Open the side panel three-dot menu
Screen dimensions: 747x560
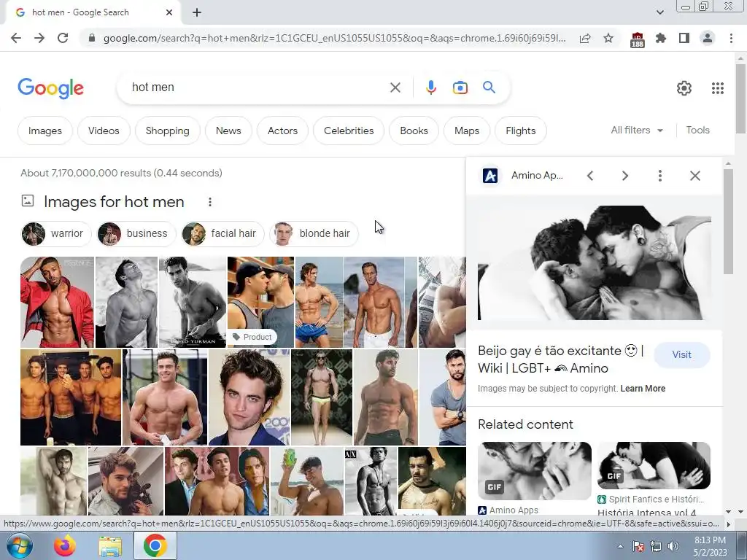(659, 176)
